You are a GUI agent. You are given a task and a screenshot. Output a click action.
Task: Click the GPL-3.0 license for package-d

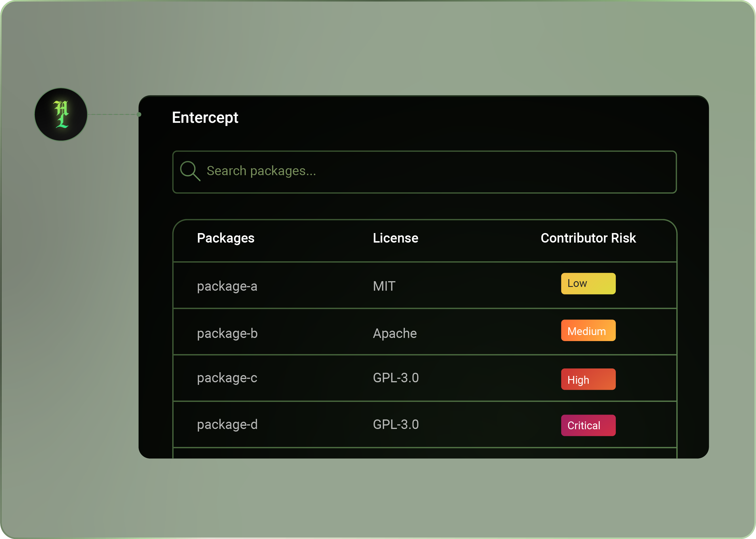[x=396, y=425]
